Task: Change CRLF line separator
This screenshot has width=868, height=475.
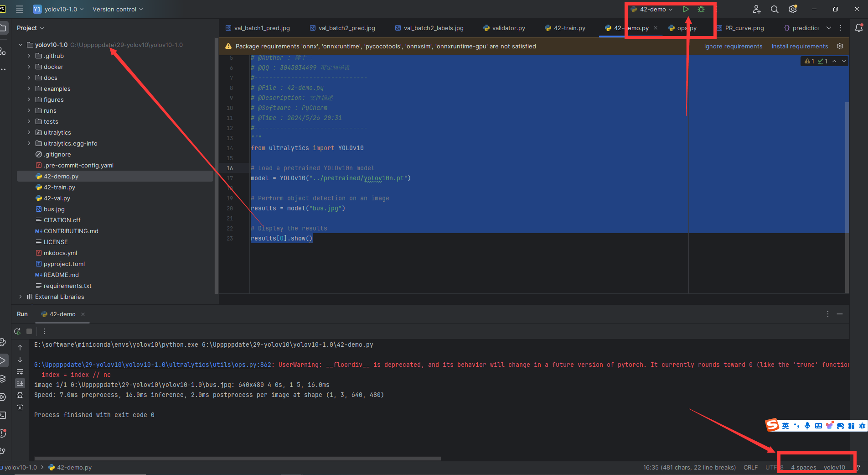Action: tap(750, 467)
